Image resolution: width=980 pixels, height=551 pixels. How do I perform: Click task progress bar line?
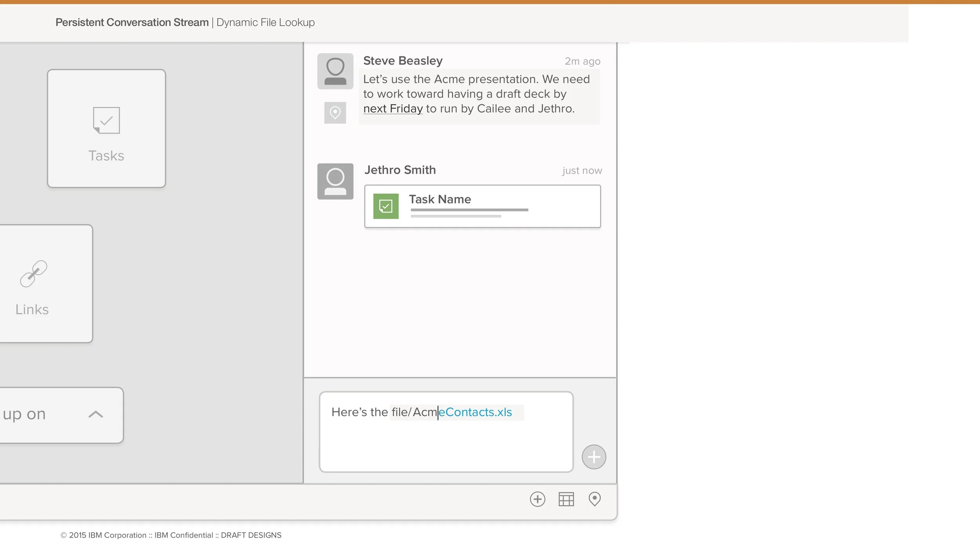tap(469, 210)
